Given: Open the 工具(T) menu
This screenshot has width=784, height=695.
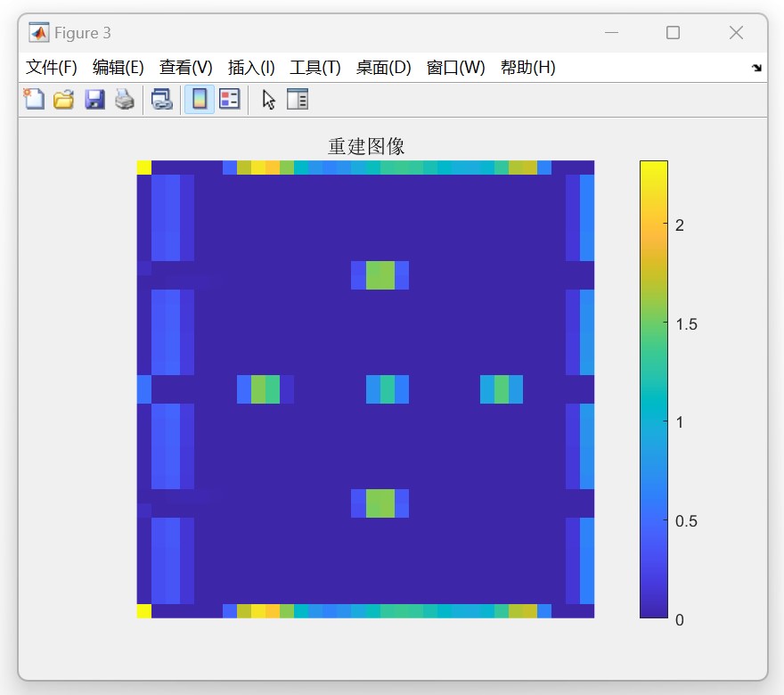Looking at the screenshot, I should 315,68.
